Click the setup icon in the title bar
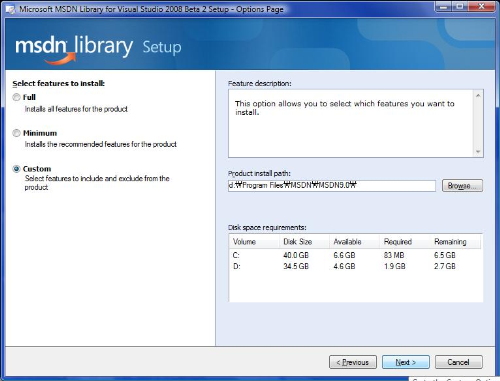This screenshot has width=500, height=381. tap(10, 9)
